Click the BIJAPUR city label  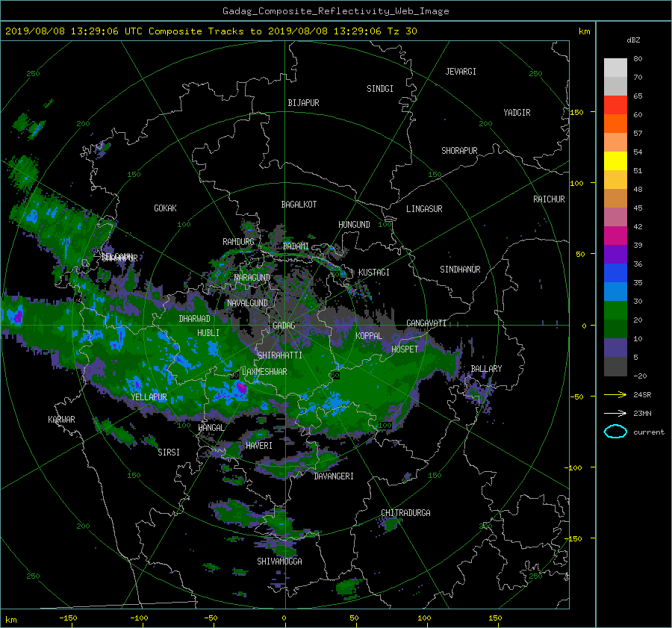click(x=303, y=103)
